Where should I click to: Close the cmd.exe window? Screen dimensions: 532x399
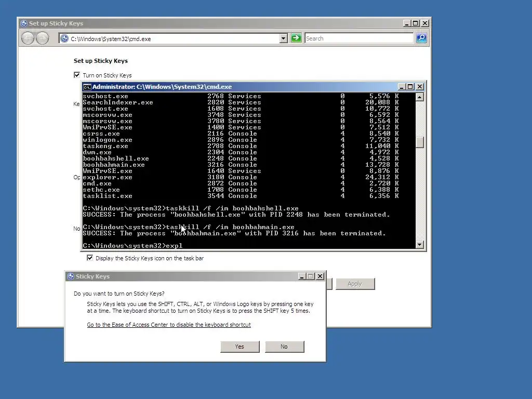coord(420,87)
